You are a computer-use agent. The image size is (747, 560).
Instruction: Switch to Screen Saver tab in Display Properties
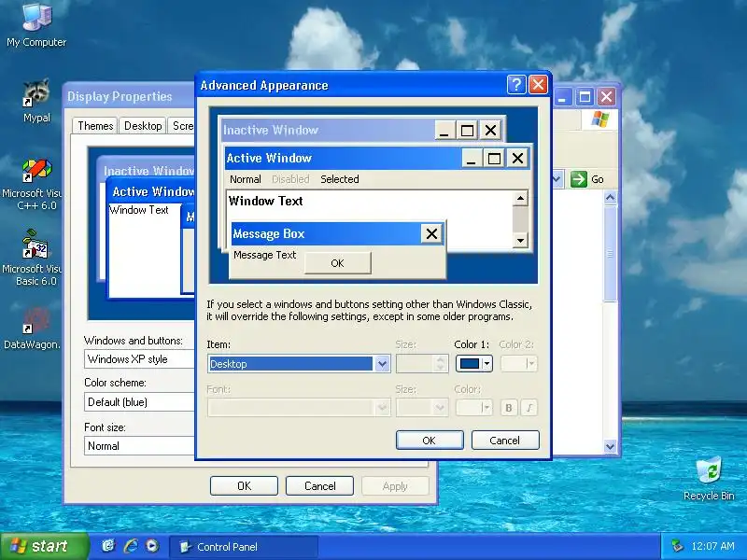(182, 126)
